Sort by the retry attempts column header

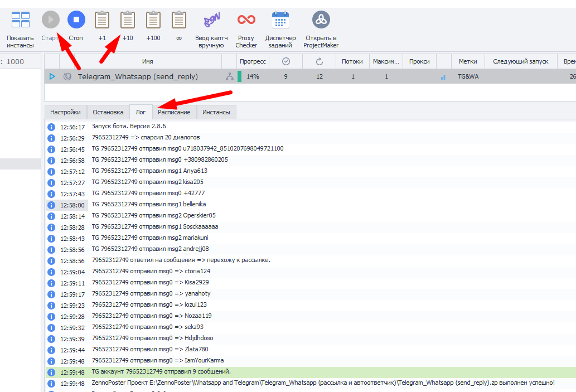point(319,61)
